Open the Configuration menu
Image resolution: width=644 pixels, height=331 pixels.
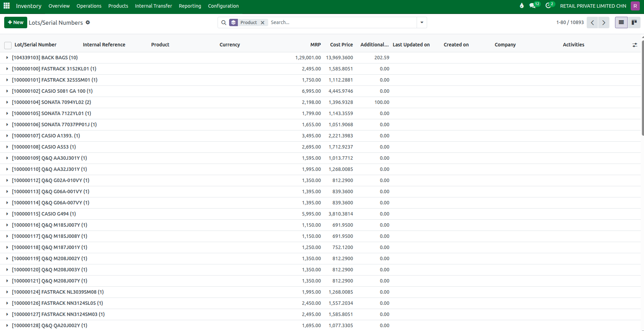point(223,6)
